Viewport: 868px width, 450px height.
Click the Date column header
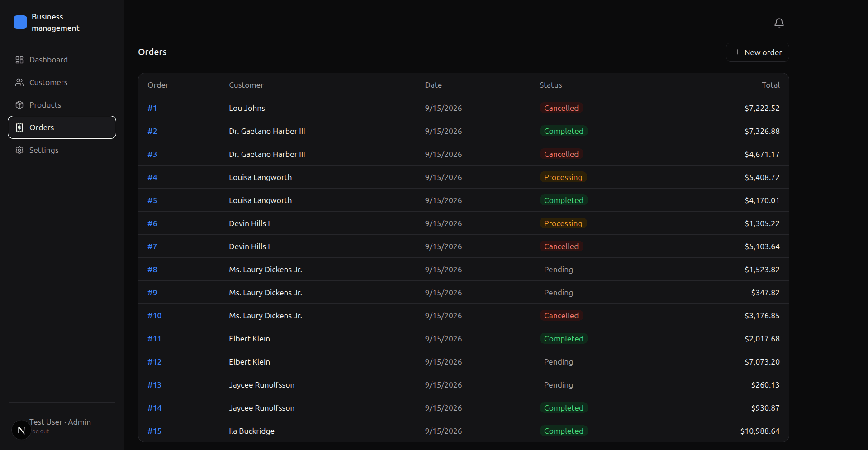(433, 85)
